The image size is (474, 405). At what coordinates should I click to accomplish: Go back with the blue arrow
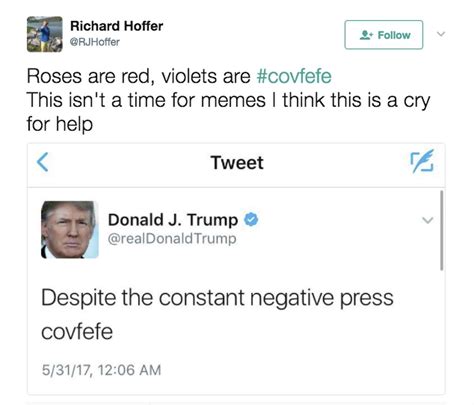coord(43,162)
